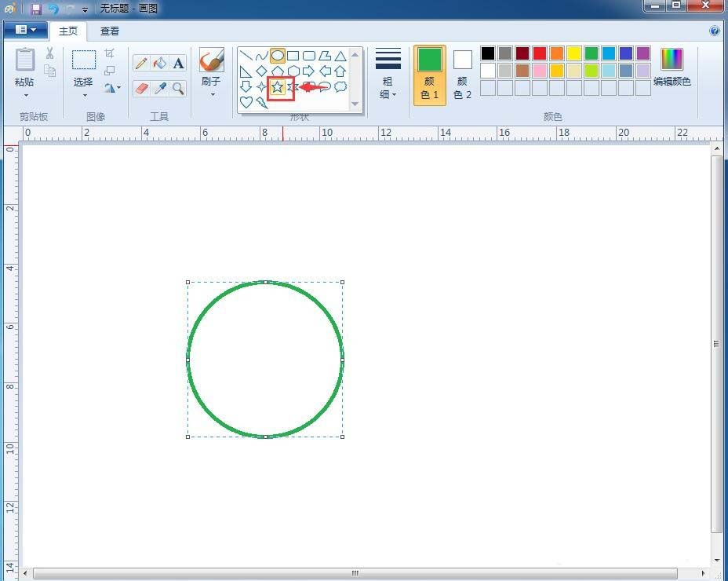Image resolution: width=728 pixels, height=581 pixels.
Task: Select the Text tool
Action: 178,63
